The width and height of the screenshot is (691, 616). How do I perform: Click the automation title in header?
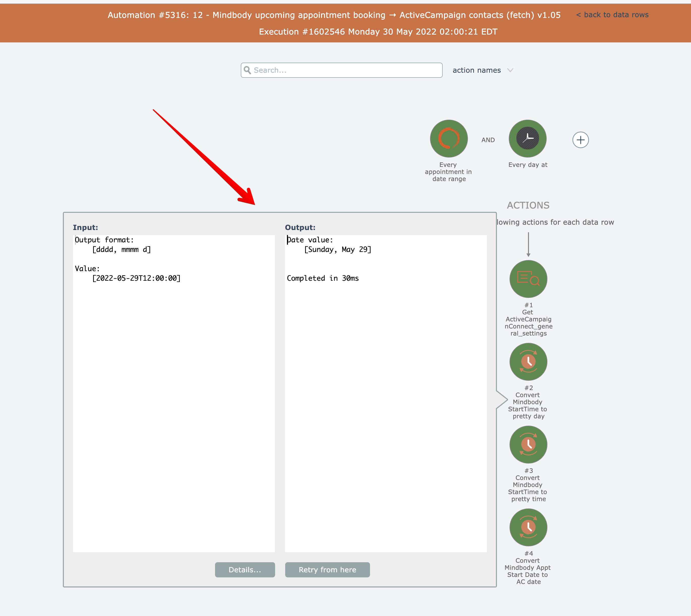tap(334, 15)
